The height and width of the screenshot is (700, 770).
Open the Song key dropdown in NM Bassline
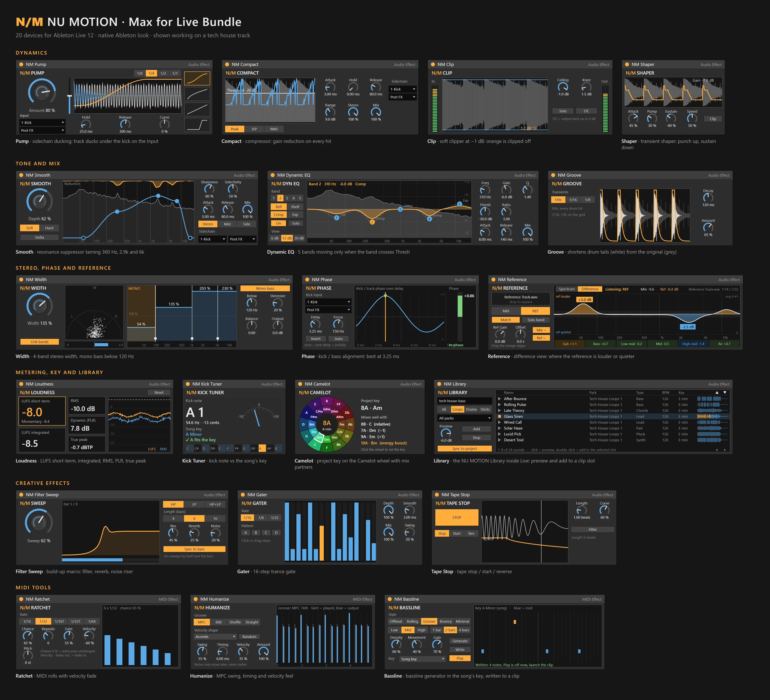click(x=423, y=659)
